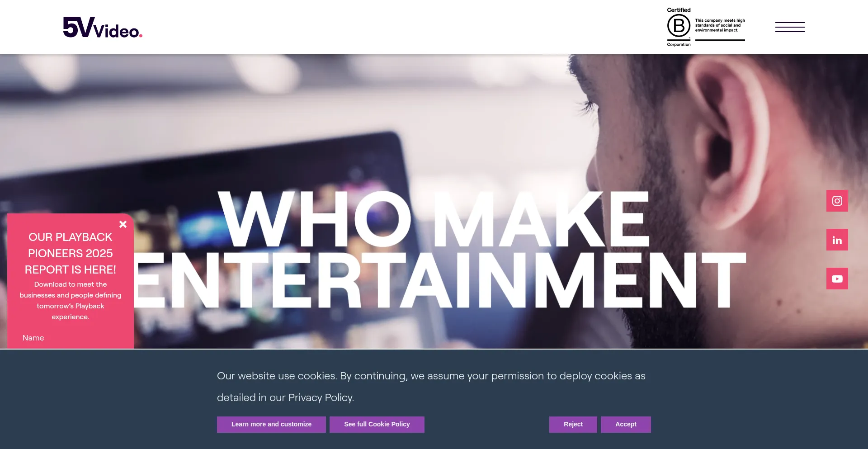The height and width of the screenshot is (449, 868).
Task: Click the WHO MAKE ENTERTAINMENT hero headline
Action: pyautogui.click(x=439, y=250)
